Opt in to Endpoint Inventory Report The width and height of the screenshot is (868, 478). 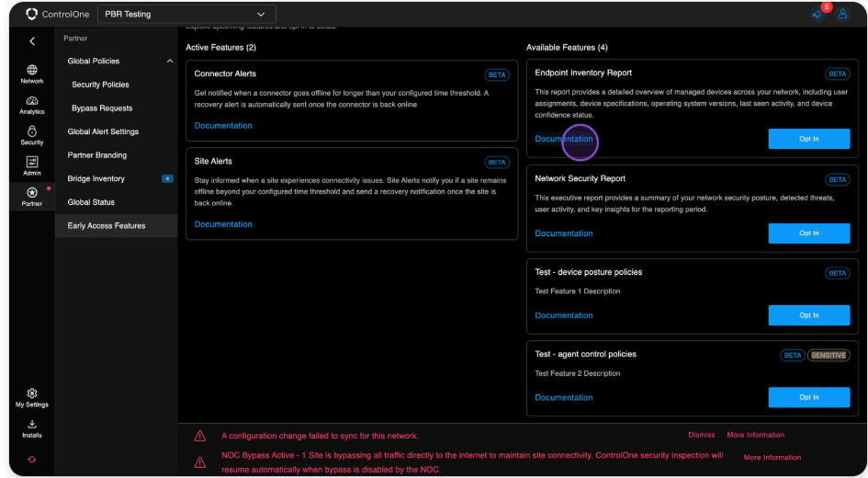809,139
